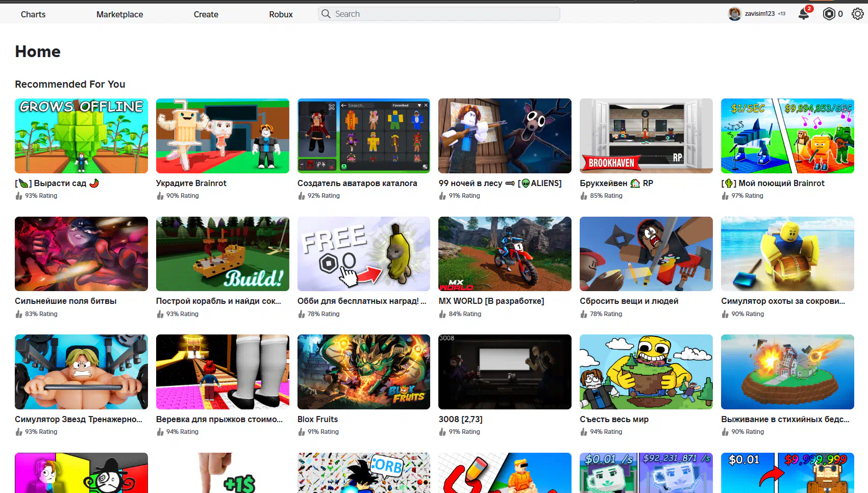Open the Съесть весь мир title
Screen dimensions: 868x493
pyautogui.click(x=614, y=419)
